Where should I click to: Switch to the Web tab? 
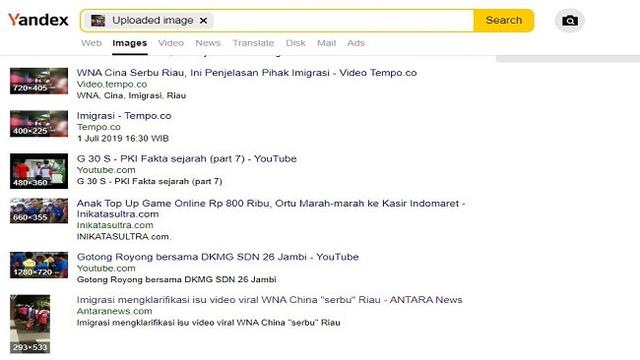[91, 43]
